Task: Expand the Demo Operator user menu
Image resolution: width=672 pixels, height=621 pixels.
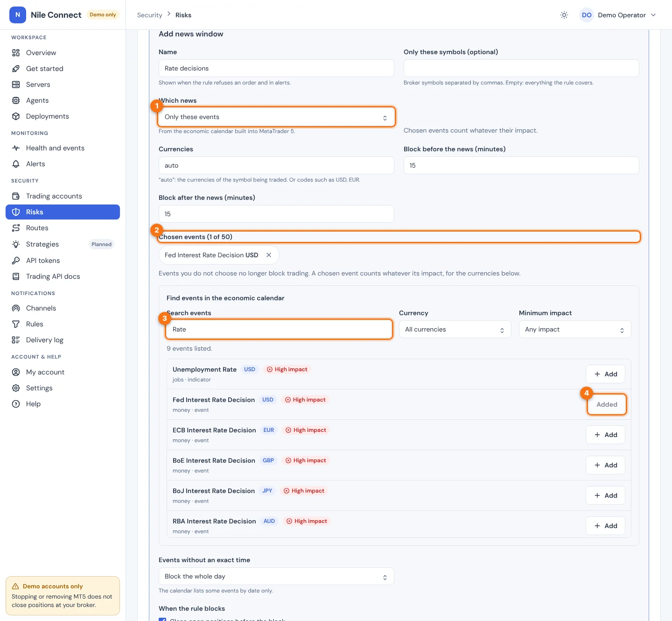Action: [x=618, y=15]
